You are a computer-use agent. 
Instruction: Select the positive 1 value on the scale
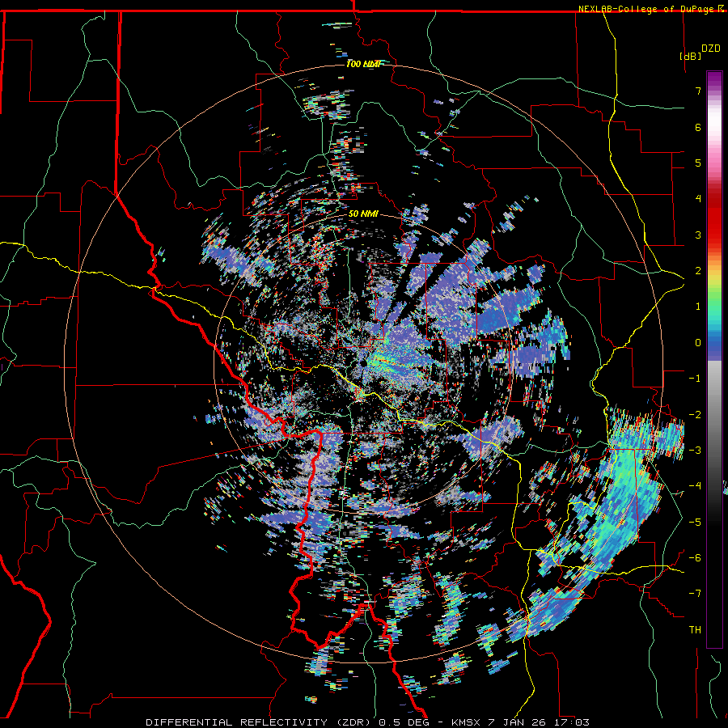(x=698, y=307)
